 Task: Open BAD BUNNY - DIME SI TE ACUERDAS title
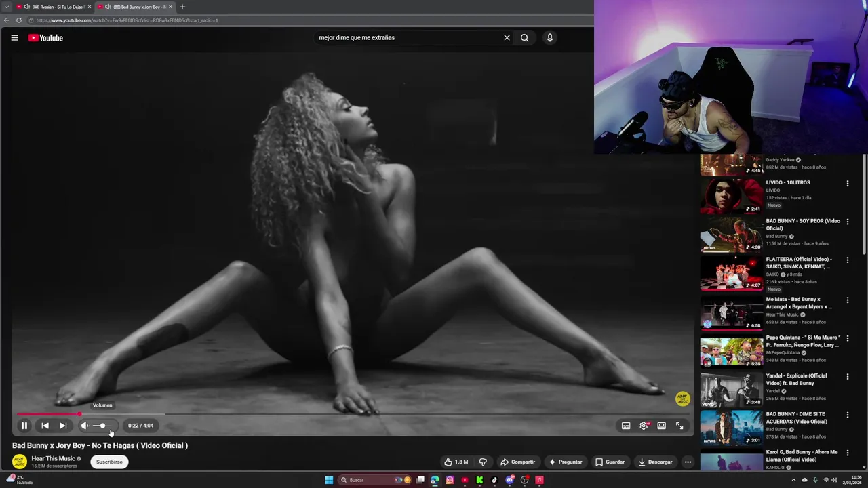pos(796,418)
